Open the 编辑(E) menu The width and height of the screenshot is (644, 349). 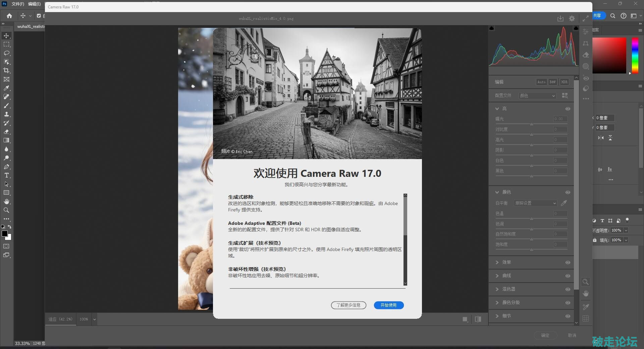pyautogui.click(x=34, y=4)
